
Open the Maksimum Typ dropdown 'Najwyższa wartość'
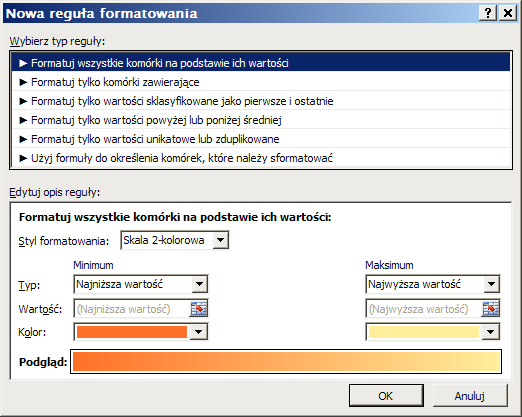(x=433, y=284)
